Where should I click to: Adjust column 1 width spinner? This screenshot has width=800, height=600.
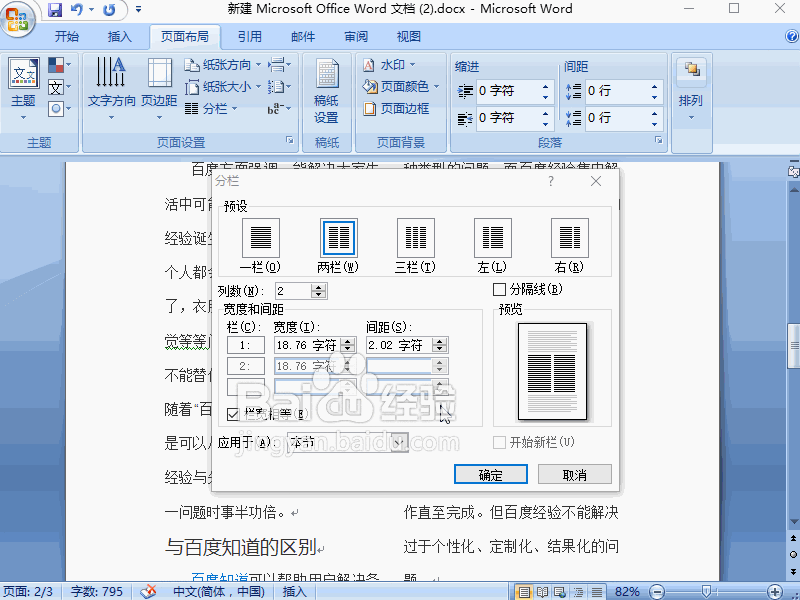coord(348,345)
